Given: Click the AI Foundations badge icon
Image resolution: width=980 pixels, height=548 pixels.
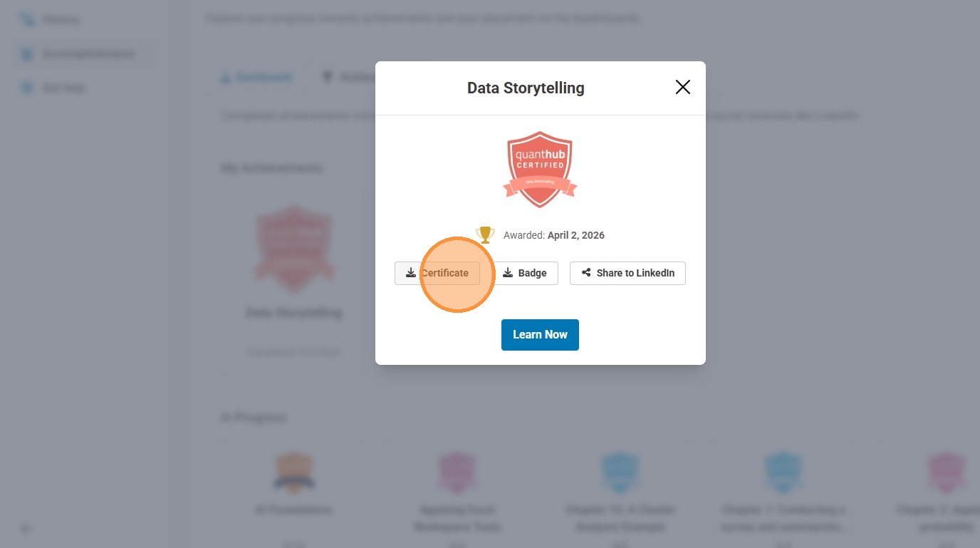Looking at the screenshot, I should [x=293, y=472].
